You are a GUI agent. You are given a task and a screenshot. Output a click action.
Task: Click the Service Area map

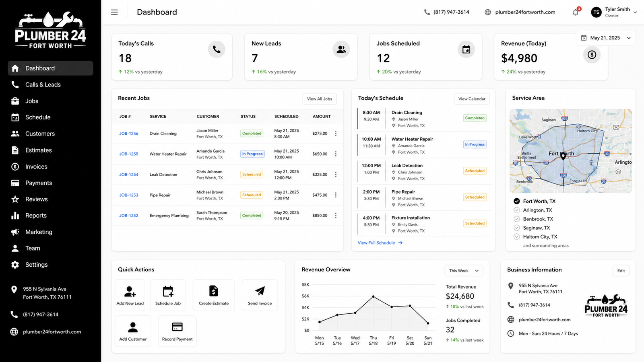click(x=571, y=151)
